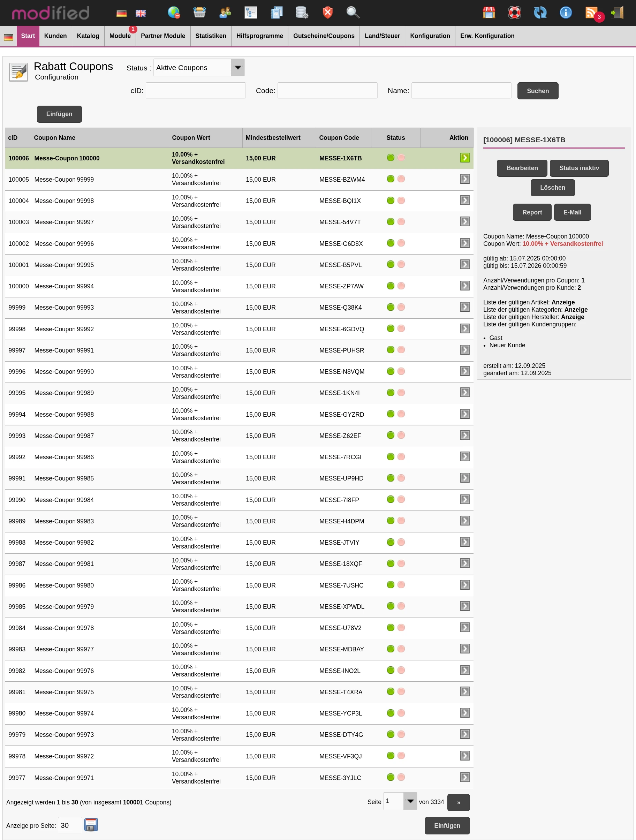Open the Konfiguration menu
The width and height of the screenshot is (636, 840).
point(430,36)
